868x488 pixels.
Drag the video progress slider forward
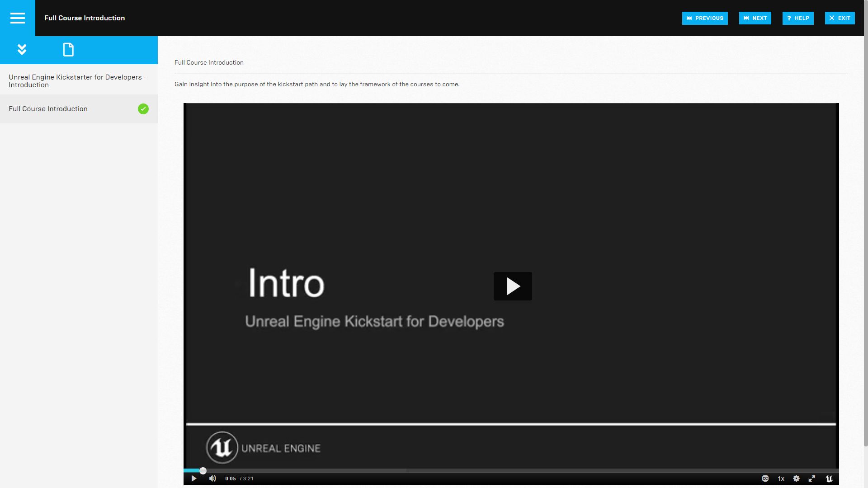pyautogui.click(x=203, y=471)
